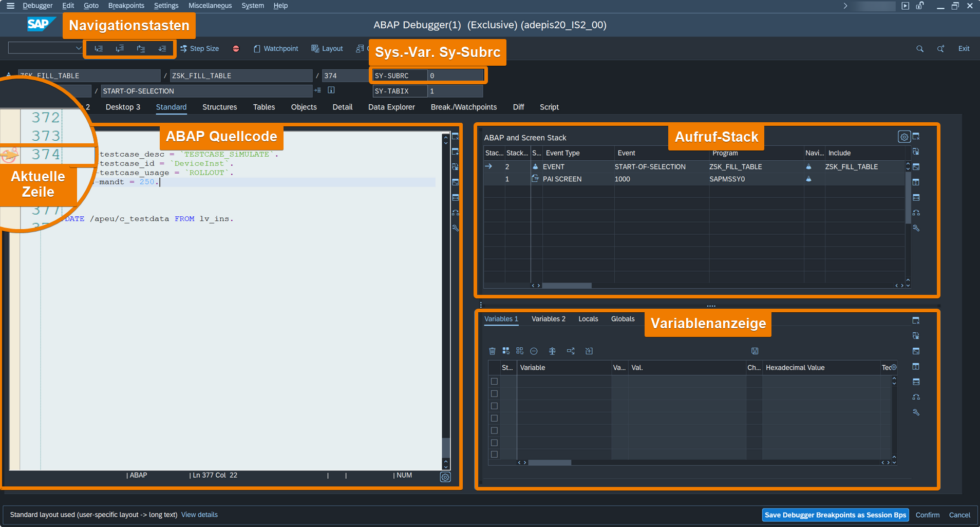Tick the fourth checkbox in variables table
Image resolution: width=980 pixels, height=527 pixels.
[x=494, y=418]
